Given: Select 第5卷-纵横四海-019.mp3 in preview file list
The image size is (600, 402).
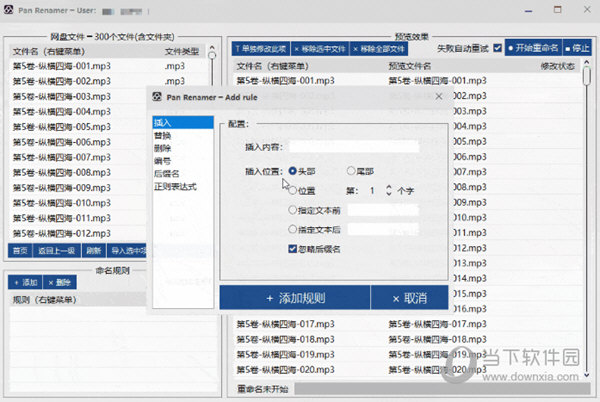Looking at the screenshot, I should pyautogui.click(x=285, y=355).
